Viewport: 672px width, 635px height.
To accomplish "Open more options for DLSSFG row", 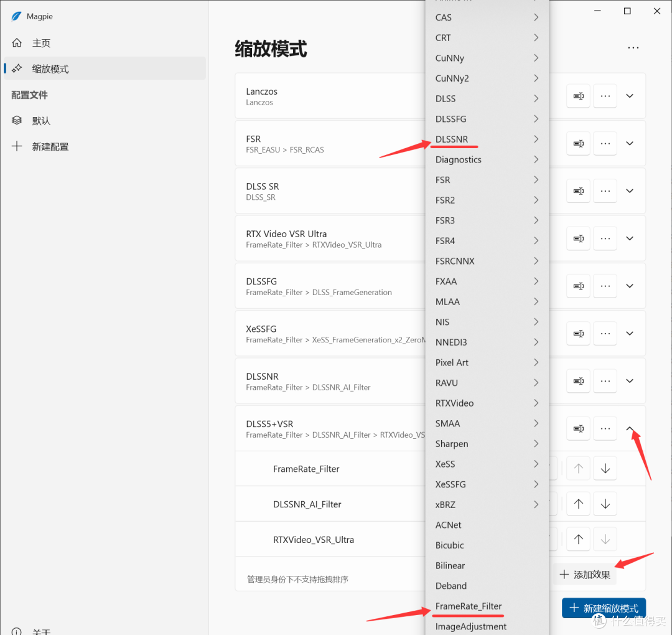I will (x=605, y=286).
